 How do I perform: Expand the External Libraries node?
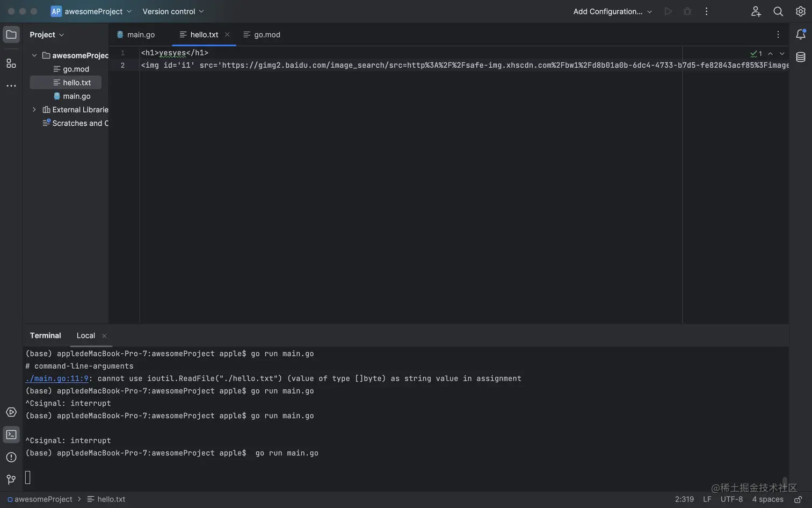(34, 110)
